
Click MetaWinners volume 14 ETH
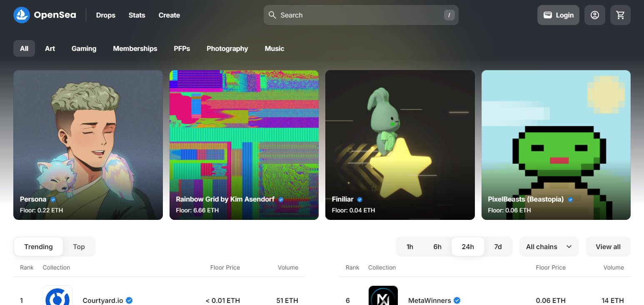(613, 300)
